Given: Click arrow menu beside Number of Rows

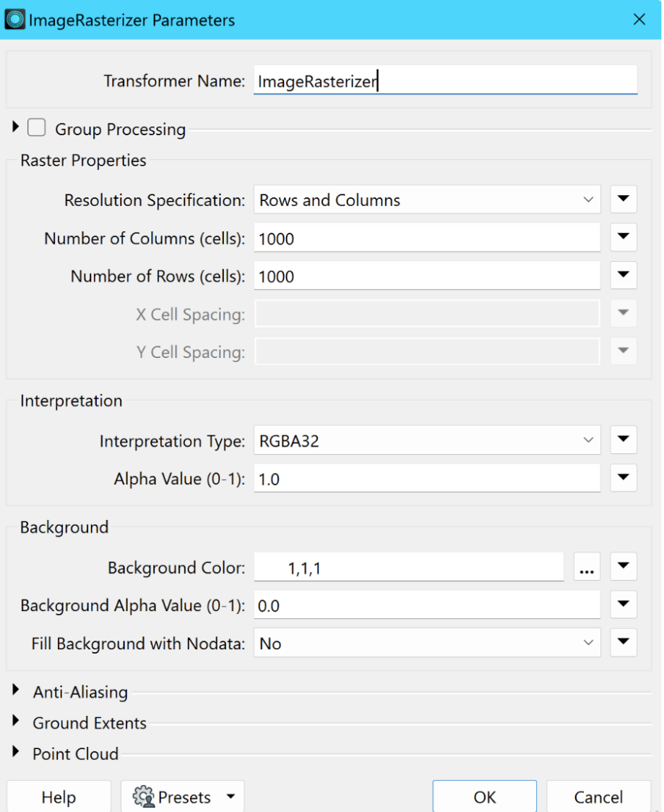Looking at the screenshot, I should click(x=623, y=275).
